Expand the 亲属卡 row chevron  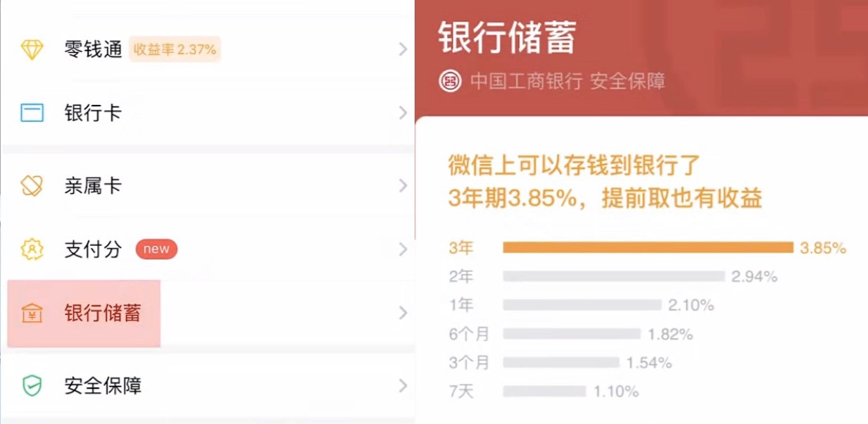403,186
